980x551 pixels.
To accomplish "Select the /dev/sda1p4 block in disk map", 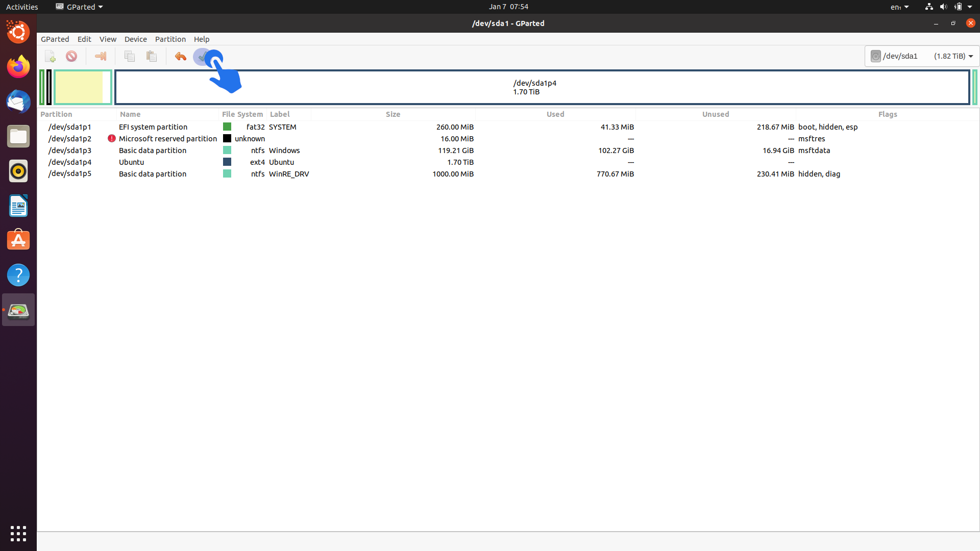I will 542,87.
